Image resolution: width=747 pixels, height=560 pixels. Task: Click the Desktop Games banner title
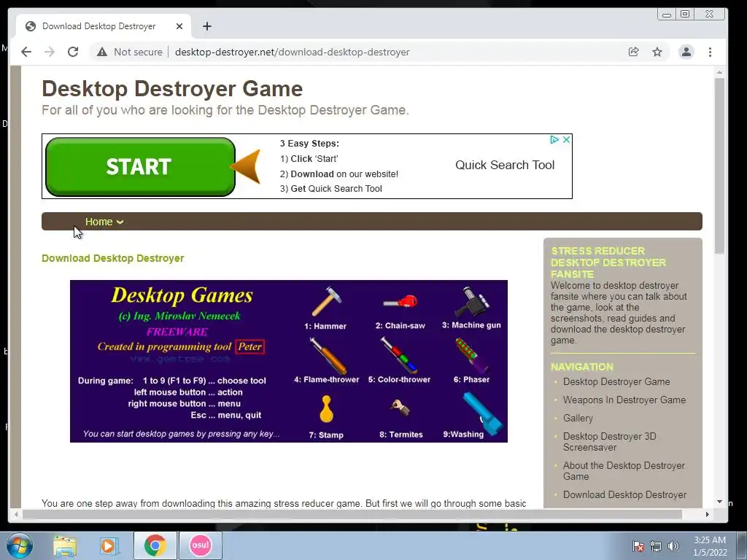pos(182,295)
